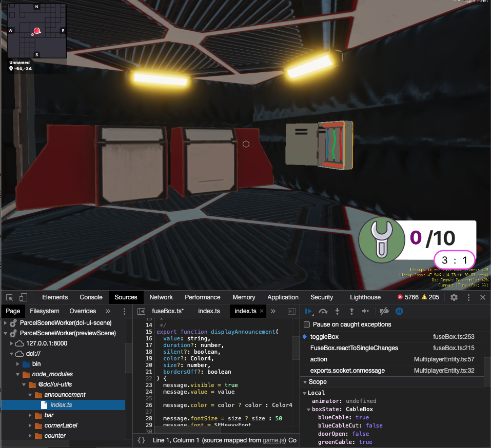The height and width of the screenshot is (448, 491).
Task: Switch to the fuseBox.ts* file tab
Action: [168, 311]
